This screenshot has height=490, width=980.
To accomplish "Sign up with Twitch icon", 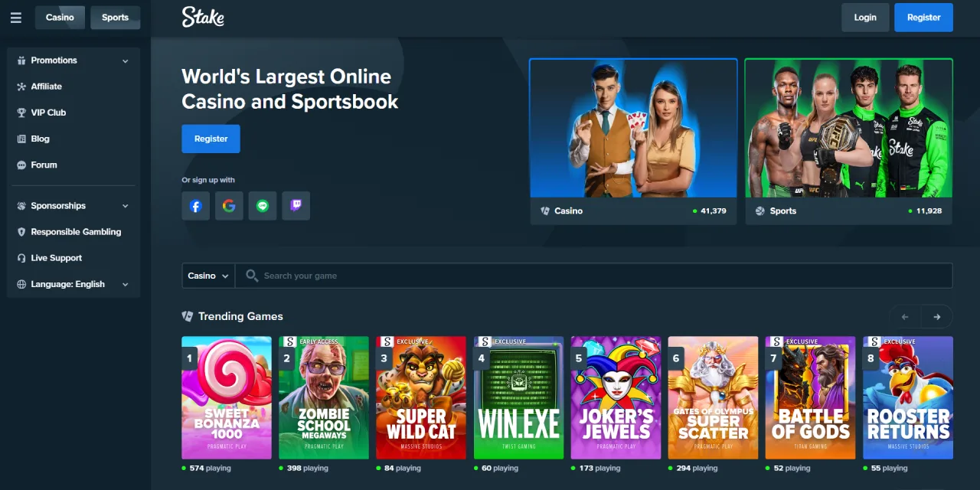I will pos(296,206).
